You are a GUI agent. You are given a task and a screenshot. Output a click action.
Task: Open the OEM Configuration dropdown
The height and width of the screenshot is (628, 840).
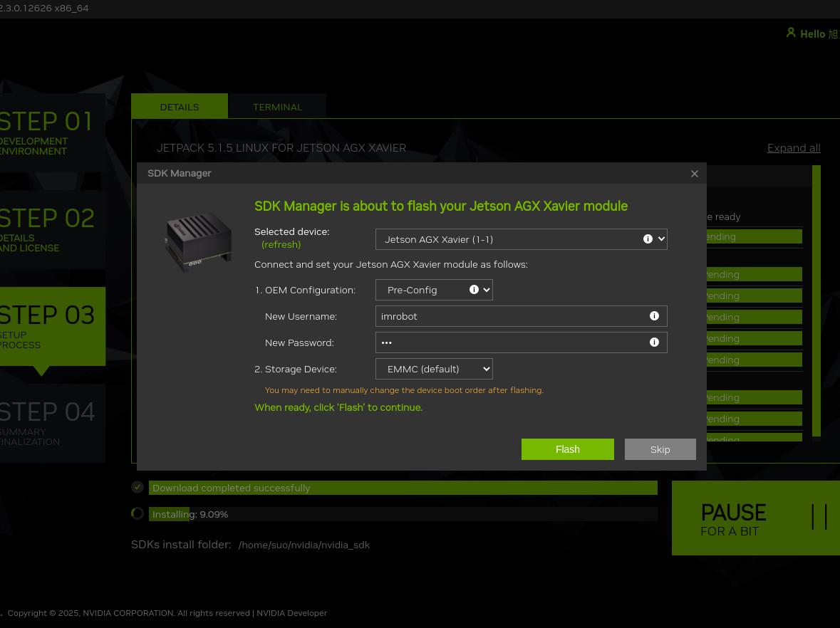pyautogui.click(x=434, y=290)
